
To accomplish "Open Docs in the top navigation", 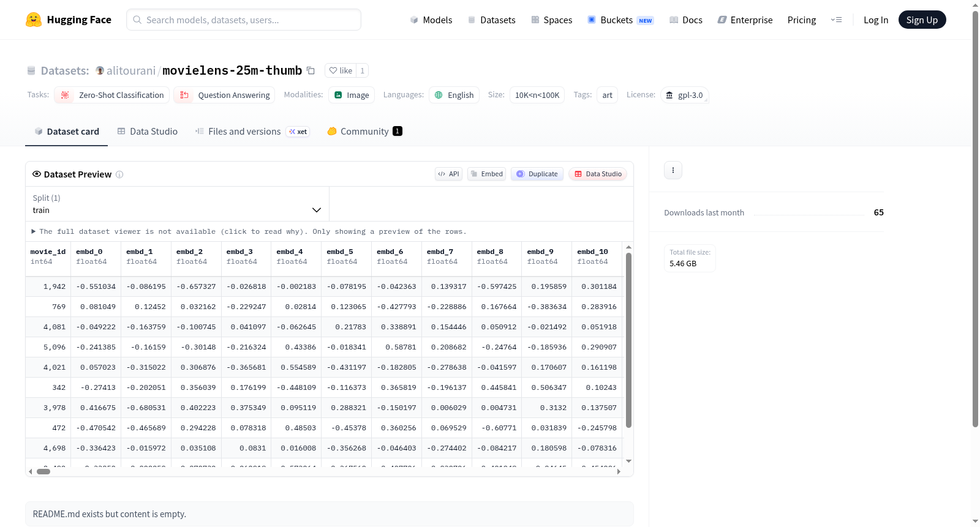I will 686,20.
